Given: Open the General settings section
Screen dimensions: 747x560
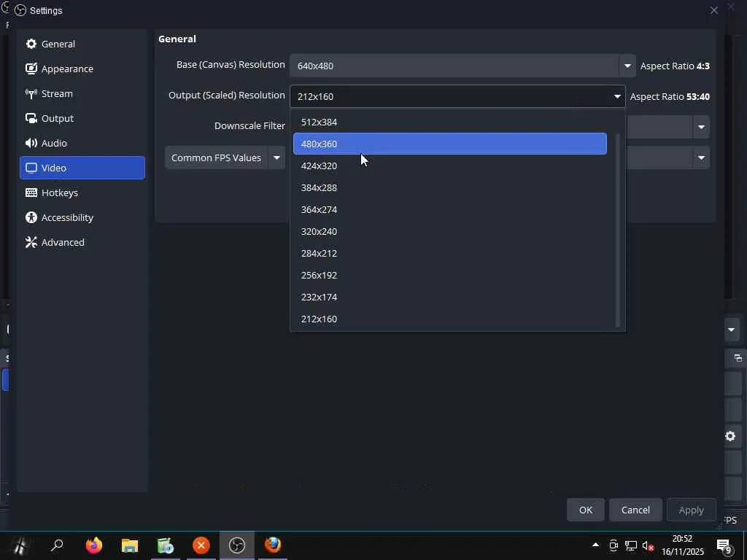Looking at the screenshot, I should pyautogui.click(x=82, y=44).
